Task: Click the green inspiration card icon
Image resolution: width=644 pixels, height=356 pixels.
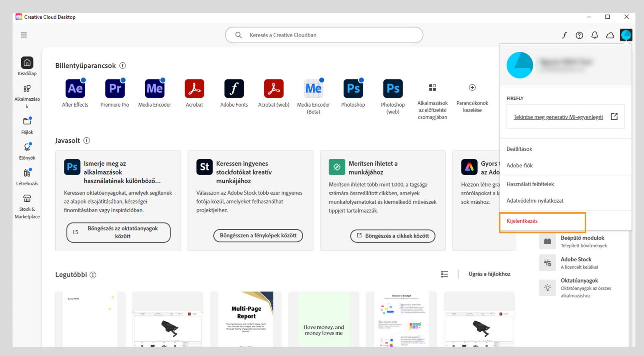Action: 337,167
